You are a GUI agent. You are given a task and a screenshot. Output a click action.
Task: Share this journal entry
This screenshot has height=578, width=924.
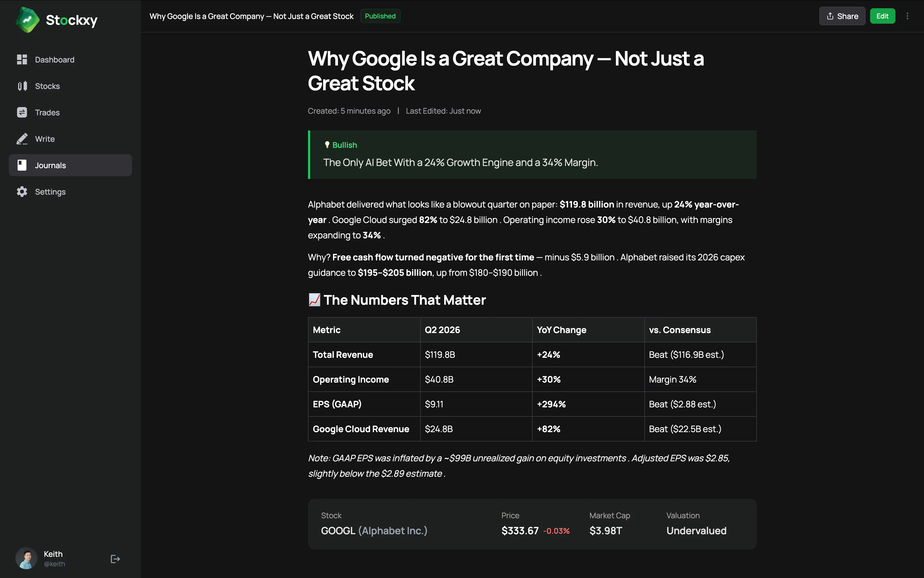pos(842,16)
